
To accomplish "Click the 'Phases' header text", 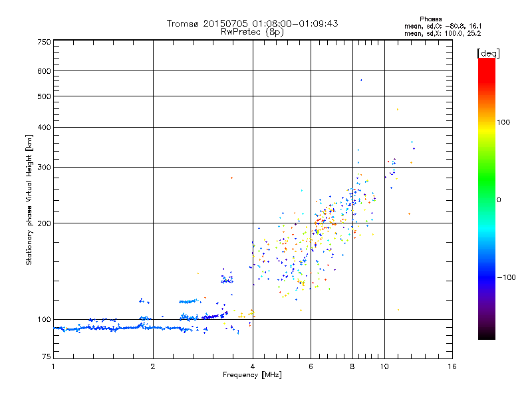I will [x=430, y=19].
